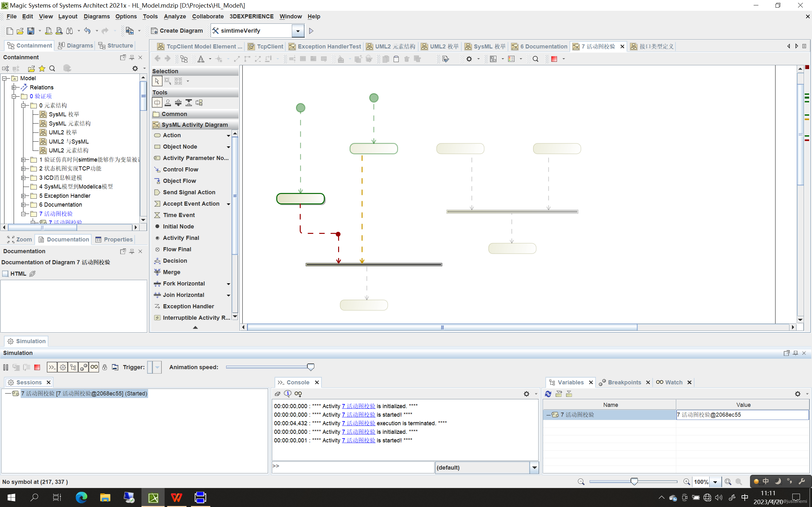This screenshot has width=812, height=507.
Task: Open the console (default) combo box
Action: (x=534, y=467)
